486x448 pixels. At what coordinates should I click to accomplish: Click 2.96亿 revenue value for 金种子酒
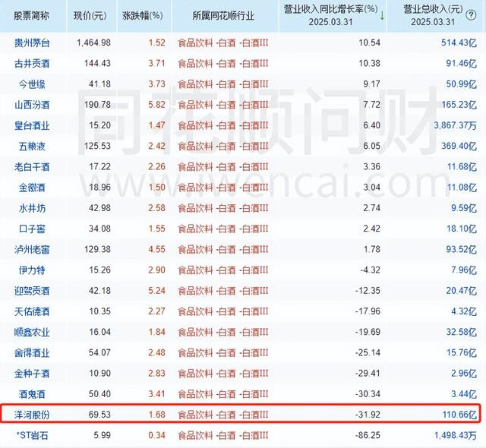point(464,374)
